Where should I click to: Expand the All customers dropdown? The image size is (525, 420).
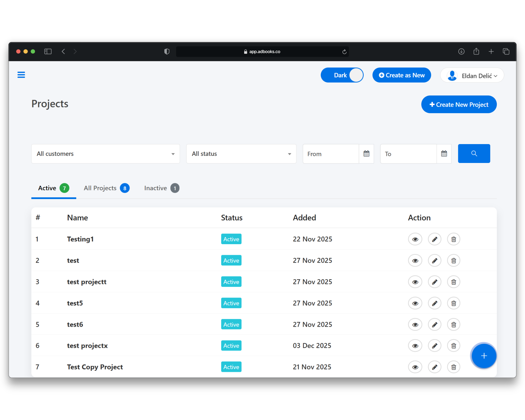[106, 154]
